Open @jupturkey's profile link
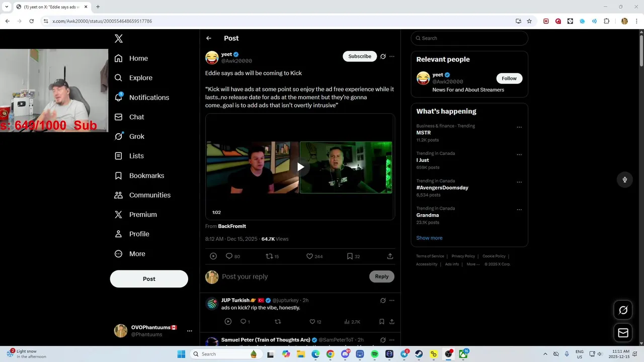 coord(285,300)
